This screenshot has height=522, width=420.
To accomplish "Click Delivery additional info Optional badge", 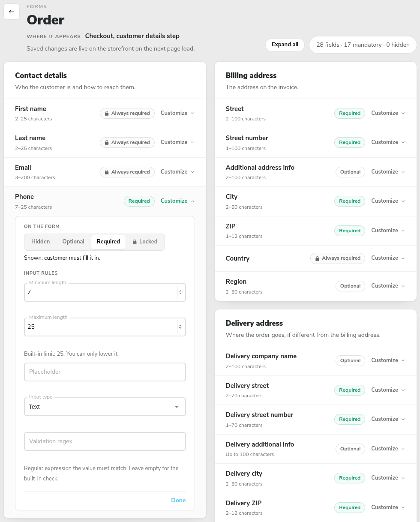I will pyautogui.click(x=350, y=449).
